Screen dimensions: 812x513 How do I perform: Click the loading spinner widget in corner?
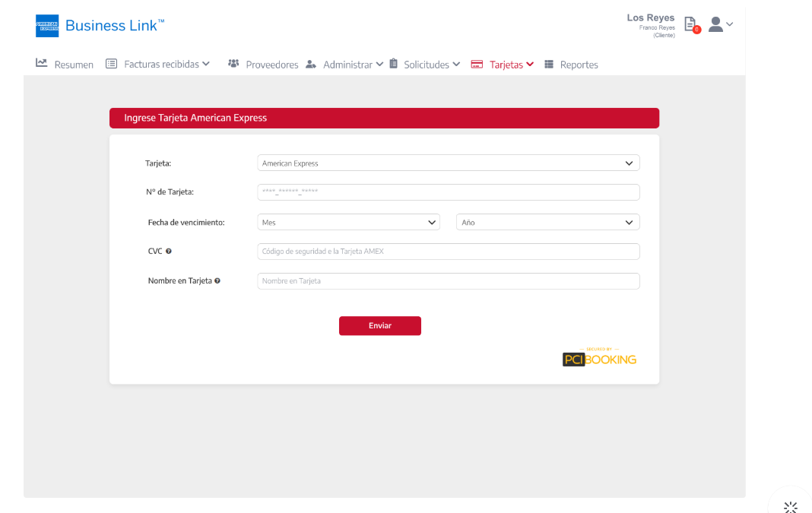[x=790, y=507]
